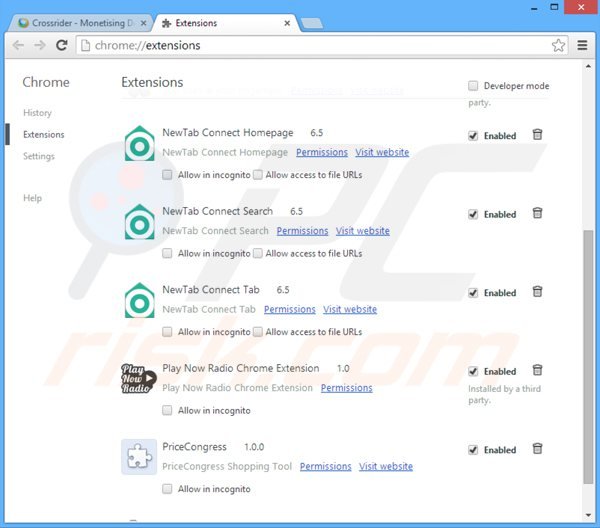600x528 pixels.
Task: Minimize the Chrome window
Action: click(534, 8)
